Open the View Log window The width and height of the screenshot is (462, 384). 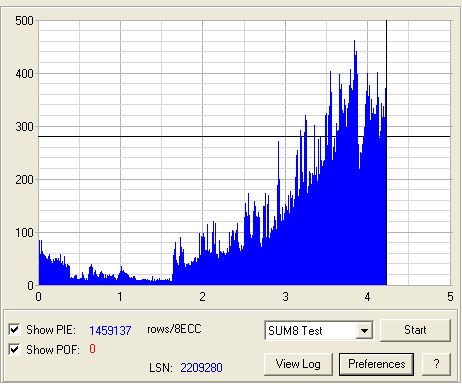click(298, 364)
